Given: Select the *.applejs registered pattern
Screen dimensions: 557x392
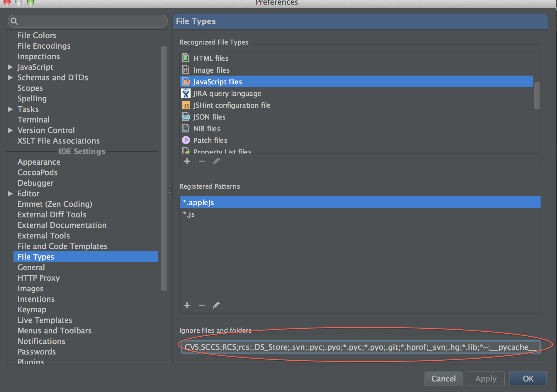Looking at the screenshot, I should [360, 202].
